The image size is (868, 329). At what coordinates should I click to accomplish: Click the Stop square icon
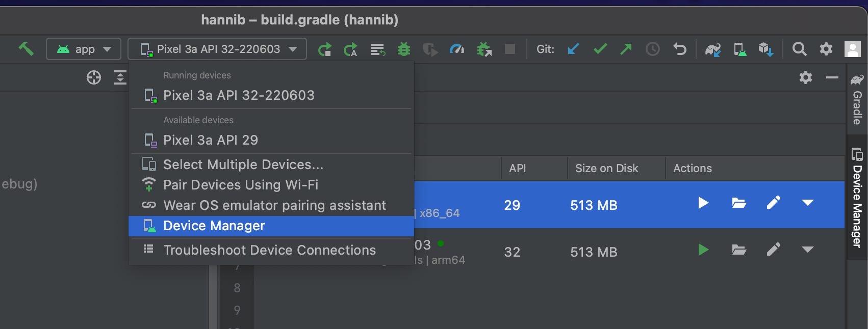point(510,49)
